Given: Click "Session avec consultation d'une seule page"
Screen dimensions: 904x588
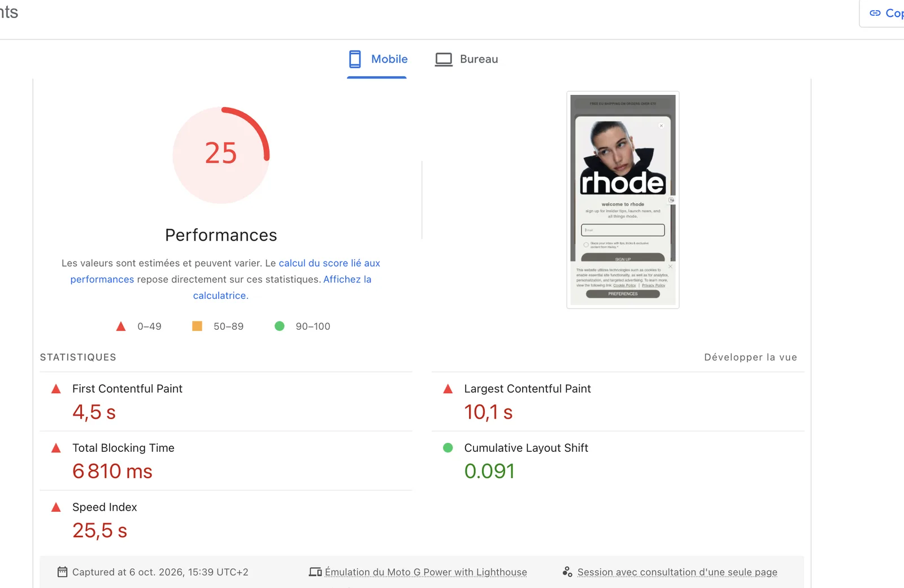Looking at the screenshot, I should [x=677, y=572].
